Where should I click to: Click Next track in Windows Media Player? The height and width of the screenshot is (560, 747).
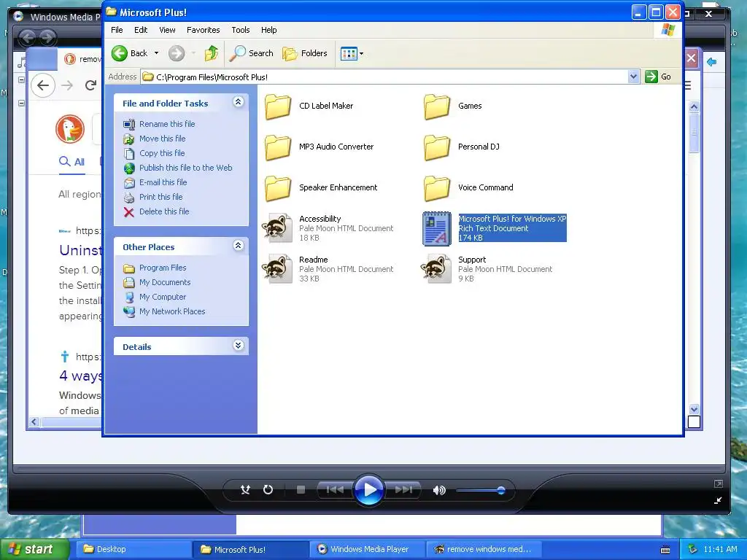pyautogui.click(x=403, y=489)
